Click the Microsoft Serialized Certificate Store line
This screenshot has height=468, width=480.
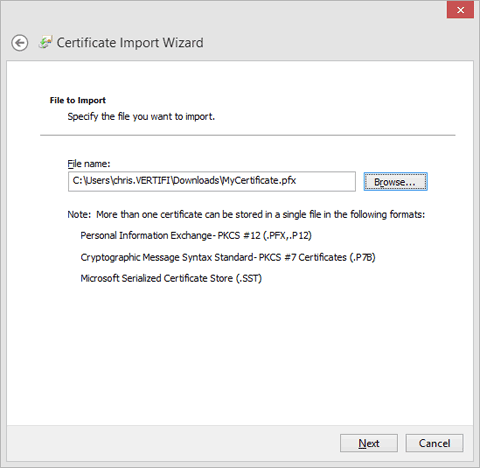tap(171, 278)
